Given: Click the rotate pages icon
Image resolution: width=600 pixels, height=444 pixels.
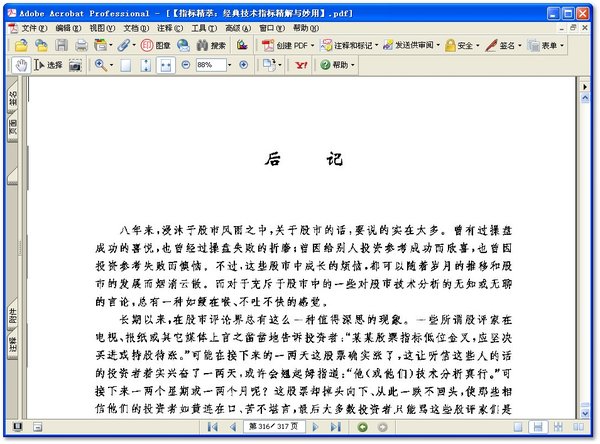Looking at the screenshot, I should tap(269, 65).
